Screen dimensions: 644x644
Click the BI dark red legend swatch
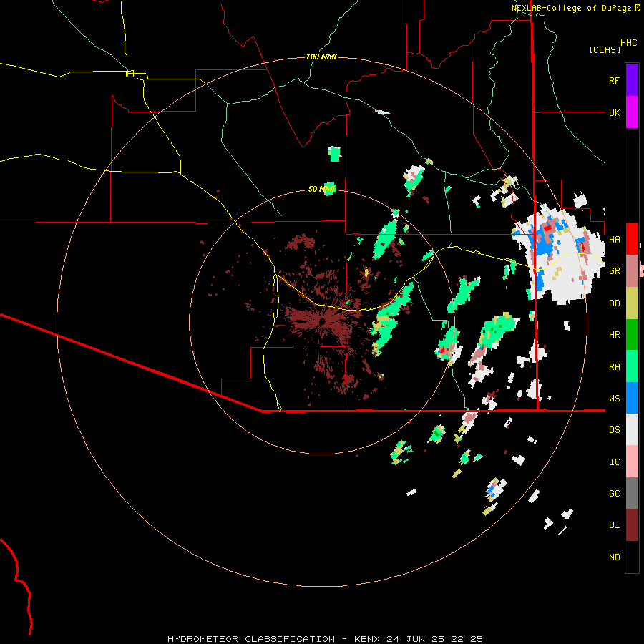click(632, 525)
